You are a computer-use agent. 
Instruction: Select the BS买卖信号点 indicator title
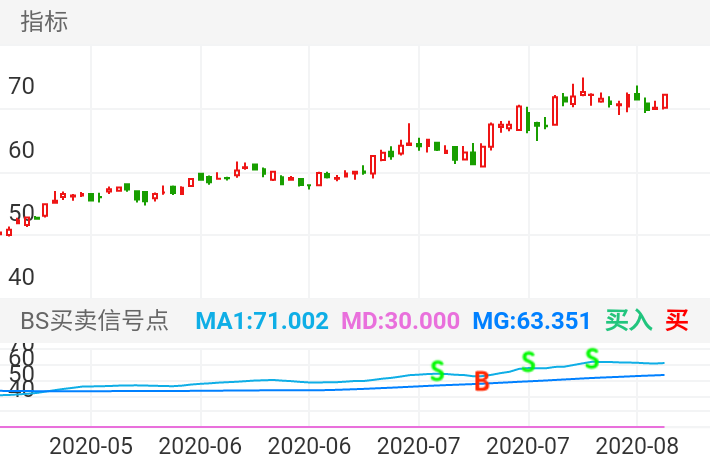point(95,321)
